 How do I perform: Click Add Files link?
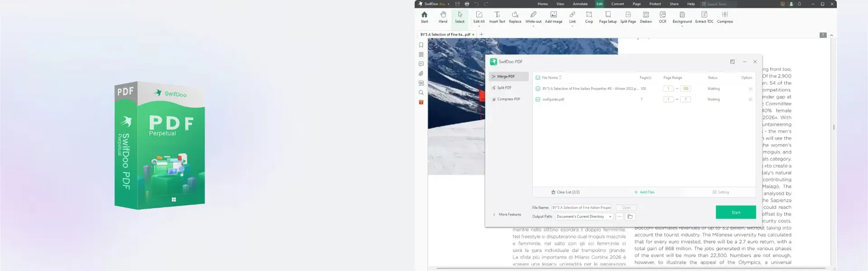(644, 192)
